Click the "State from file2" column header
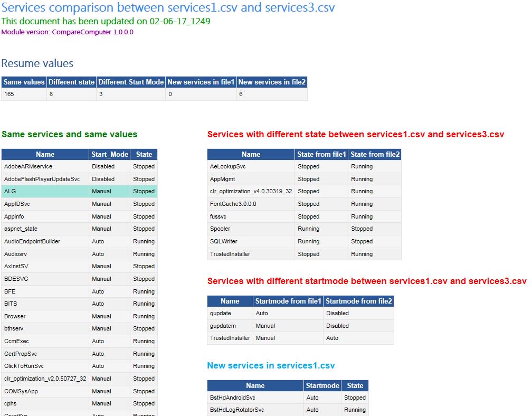The image size is (532, 416). (375, 154)
